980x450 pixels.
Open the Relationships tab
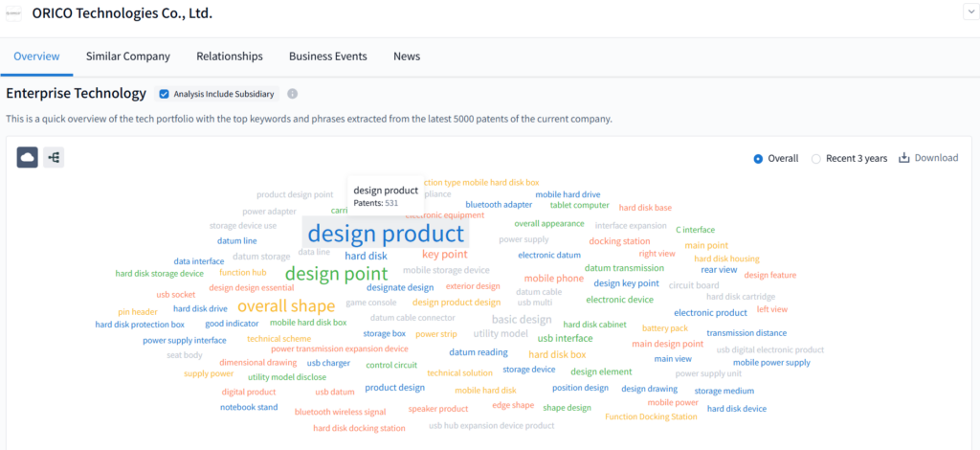(x=230, y=56)
